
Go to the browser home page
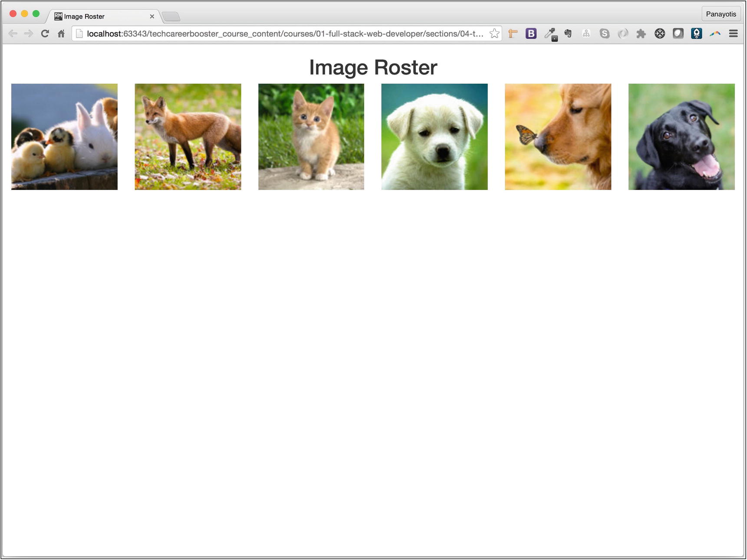click(x=61, y=33)
